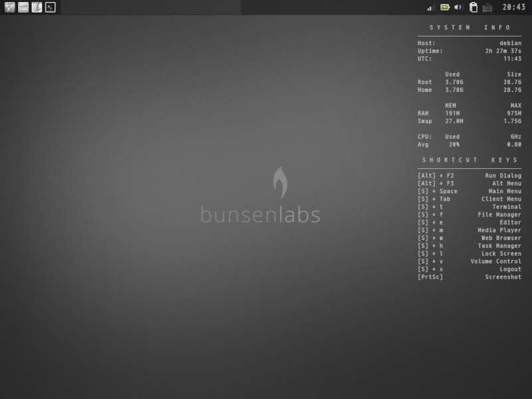The image size is (532, 399).
Task: Click the 20:43 panel clock
Action: [513, 7]
